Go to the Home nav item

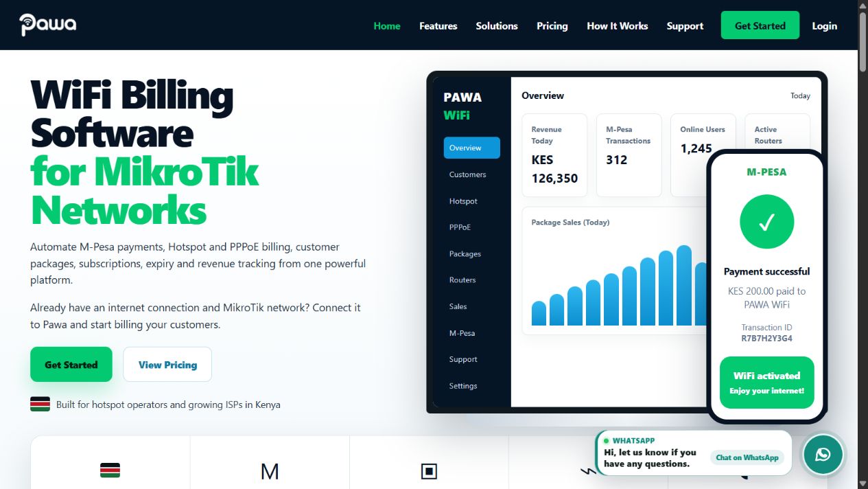coord(387,25)
